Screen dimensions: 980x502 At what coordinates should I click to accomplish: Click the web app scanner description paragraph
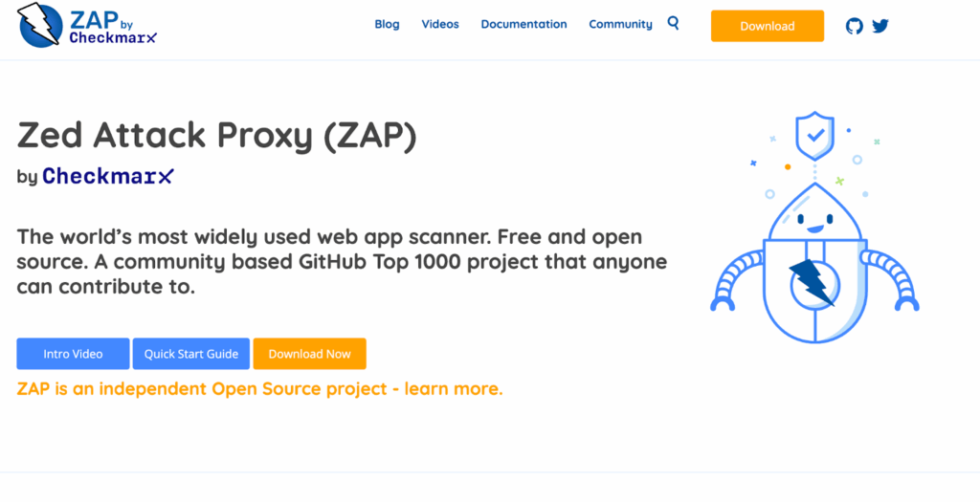tap(342, 261)
